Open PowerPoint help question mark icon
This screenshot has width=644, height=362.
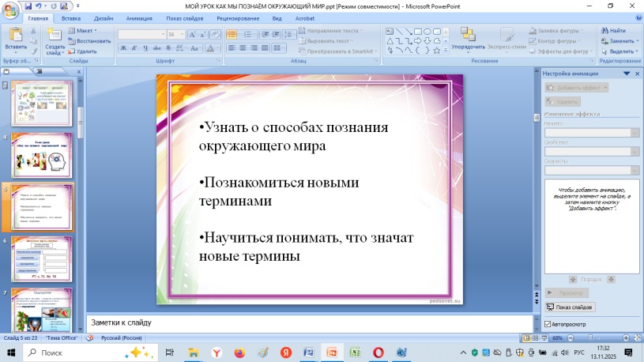(636, 17)
